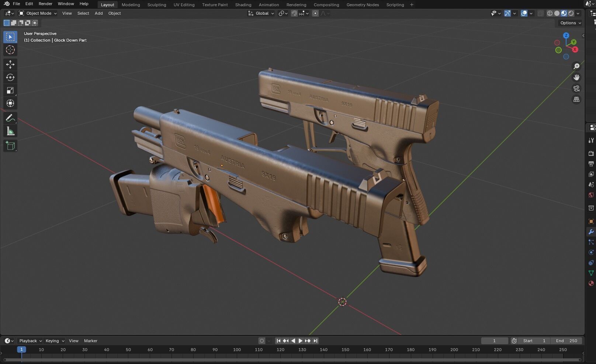Open the object visibility filter dropdown

pos(496,13)
